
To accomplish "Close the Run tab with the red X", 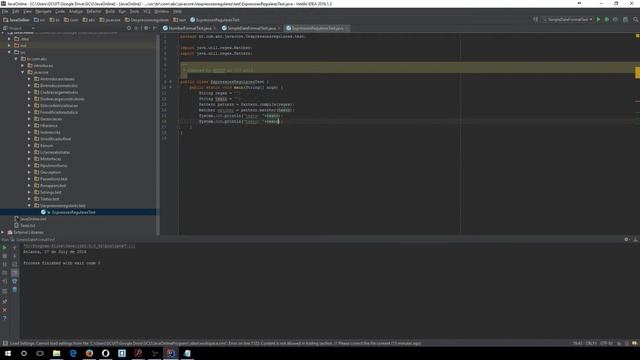I will point(4,310).
